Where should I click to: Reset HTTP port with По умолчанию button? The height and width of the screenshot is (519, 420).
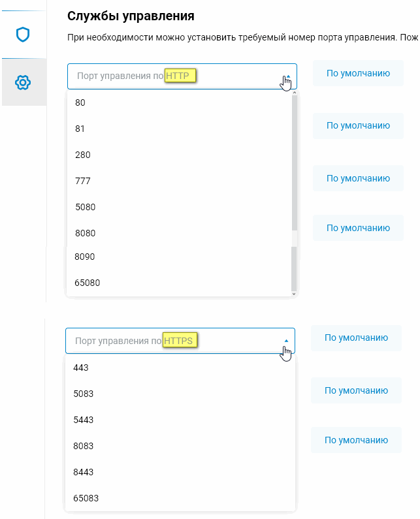tap(358, 73)
